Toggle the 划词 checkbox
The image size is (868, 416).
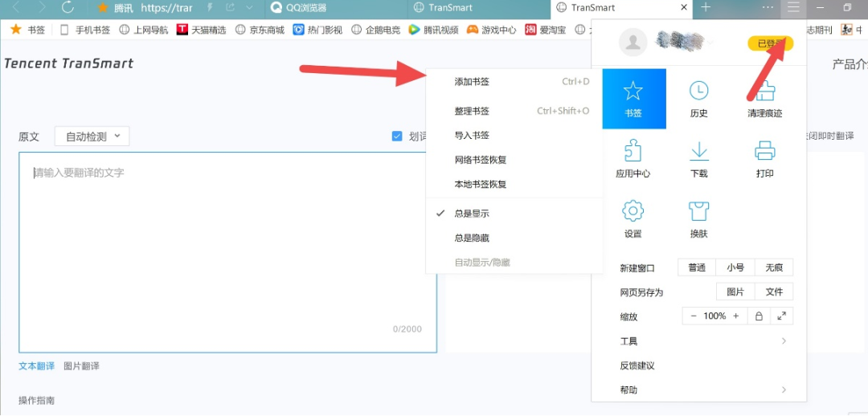(397, 136)
